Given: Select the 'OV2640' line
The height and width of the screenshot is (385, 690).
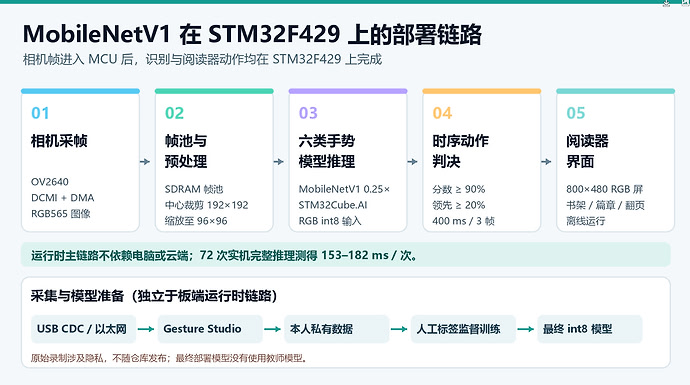Looking at the screenshot, I should [50, 182].
